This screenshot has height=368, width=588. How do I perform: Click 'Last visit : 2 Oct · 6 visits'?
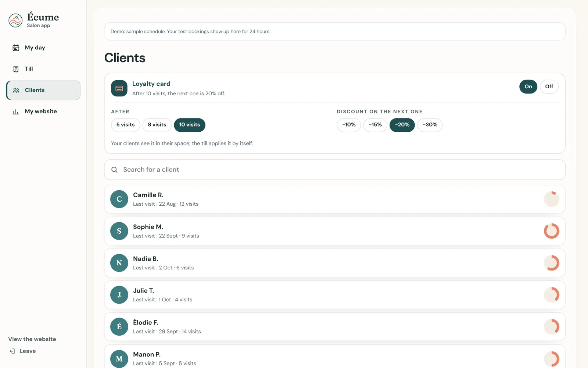163,268
